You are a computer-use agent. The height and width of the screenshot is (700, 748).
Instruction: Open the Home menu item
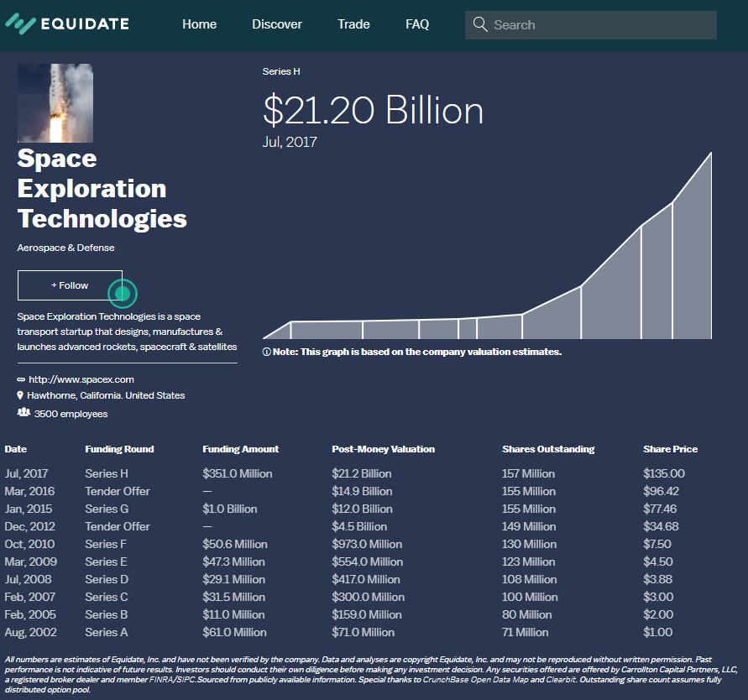(200, 24)
